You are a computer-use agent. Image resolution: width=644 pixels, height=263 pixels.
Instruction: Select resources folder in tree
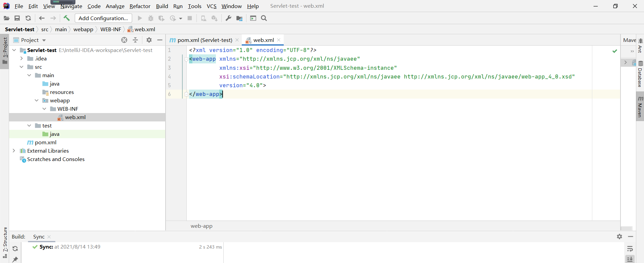pyautogui.click(x=62, y=92)
